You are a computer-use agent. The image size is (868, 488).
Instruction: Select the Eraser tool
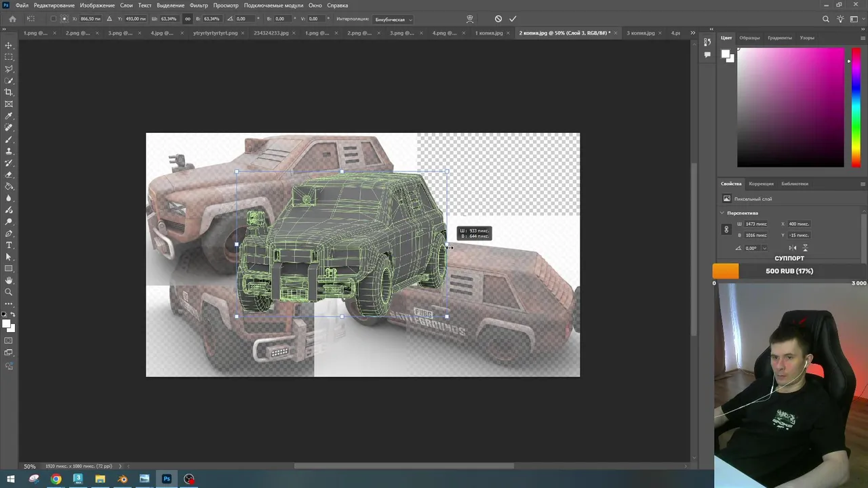[9, 175]
